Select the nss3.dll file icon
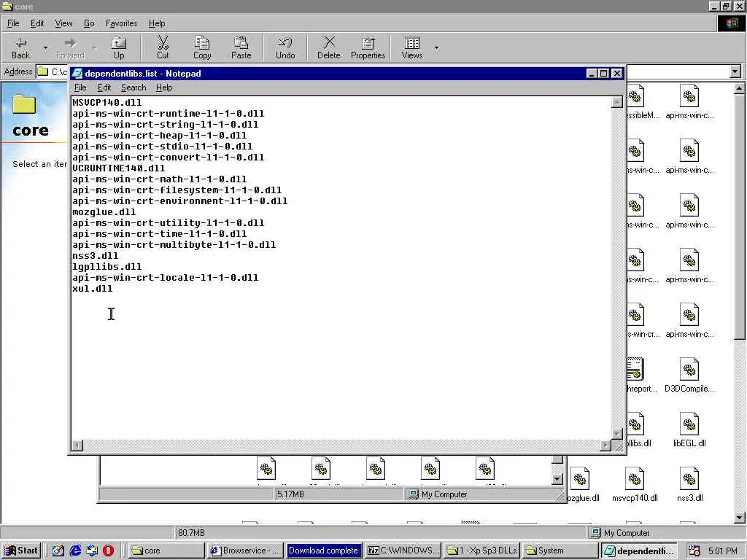 tap(689, 485)
